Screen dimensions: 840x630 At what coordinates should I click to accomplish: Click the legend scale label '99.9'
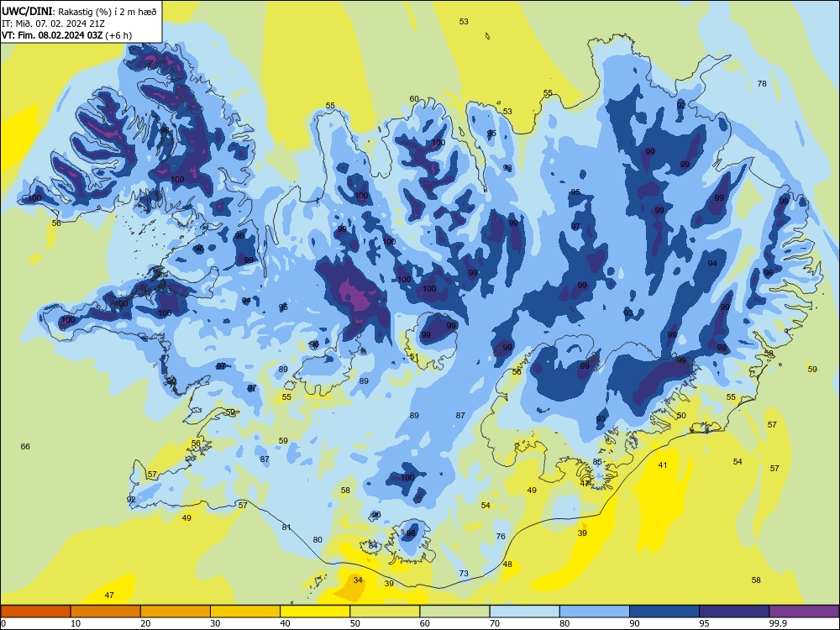(777, 623)
